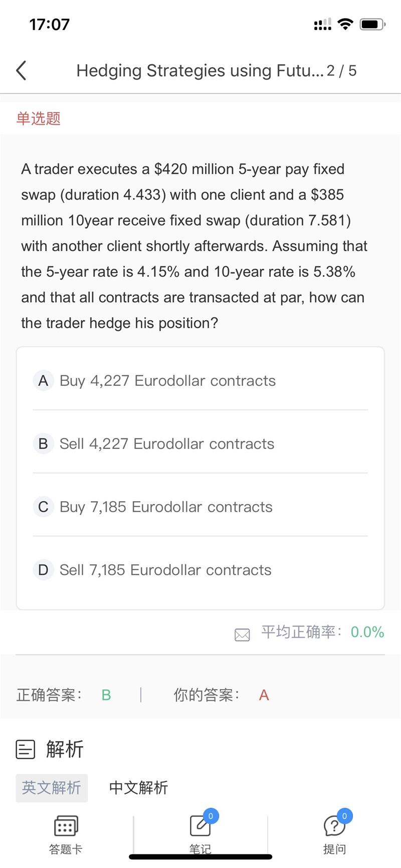
Task: Tap the Hedging Strategies title text
Action: click(199, 71)
